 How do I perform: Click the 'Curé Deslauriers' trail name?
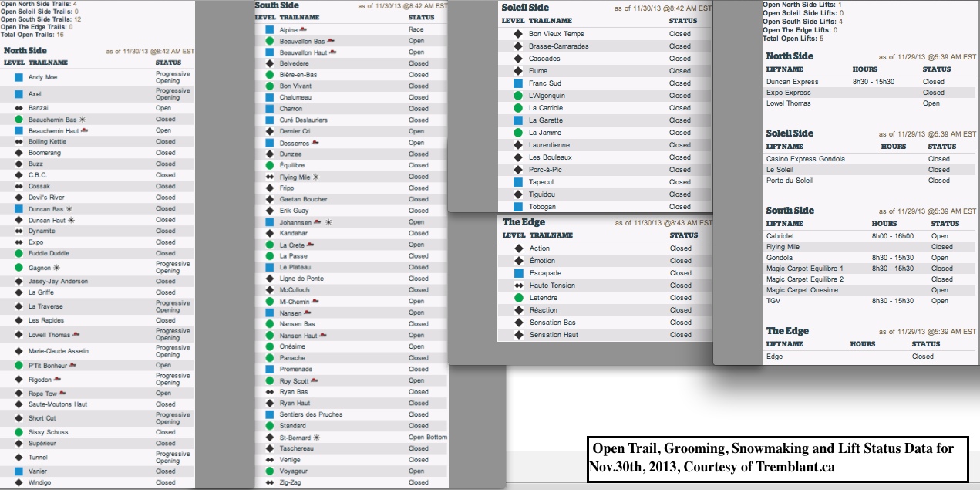304,120
